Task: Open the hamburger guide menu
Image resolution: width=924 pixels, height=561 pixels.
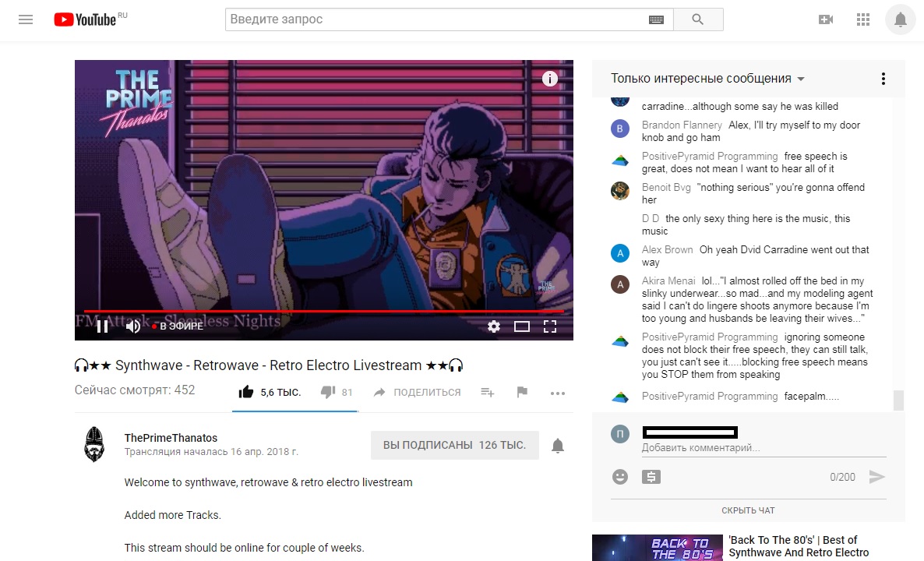Action: [26, 19]
